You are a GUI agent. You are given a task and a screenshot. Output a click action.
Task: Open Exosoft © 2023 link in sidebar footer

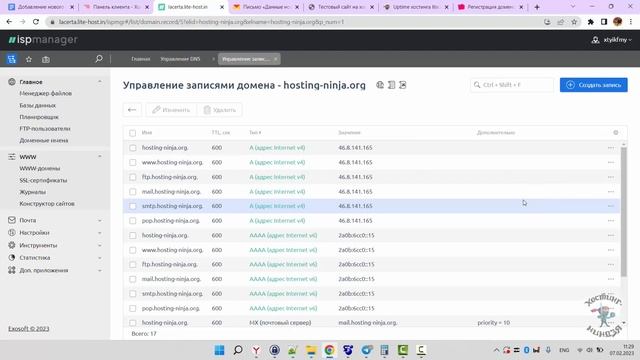[29, 329]
